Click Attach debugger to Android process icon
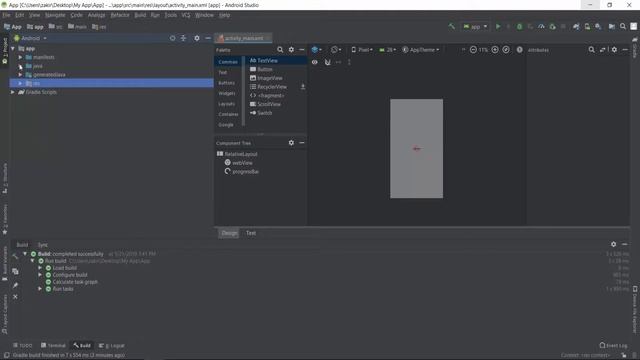The width and height of the screenshot is (640, 360). click(x=552, y=27)
